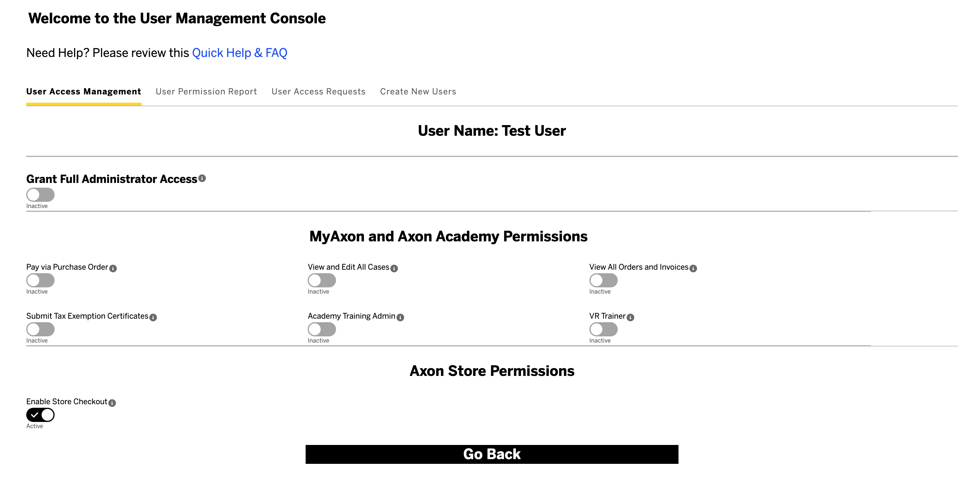Screen dimensions: 980x478
Task: Click the View All Orders and Invoices info icon
Action: pyautogui.click(x=694, y=268)
